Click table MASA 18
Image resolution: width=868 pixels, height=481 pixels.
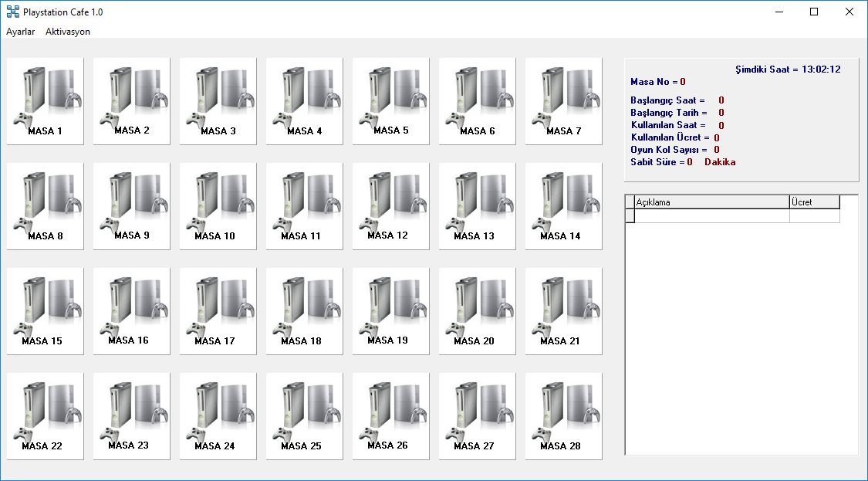[x=305, y=311]
